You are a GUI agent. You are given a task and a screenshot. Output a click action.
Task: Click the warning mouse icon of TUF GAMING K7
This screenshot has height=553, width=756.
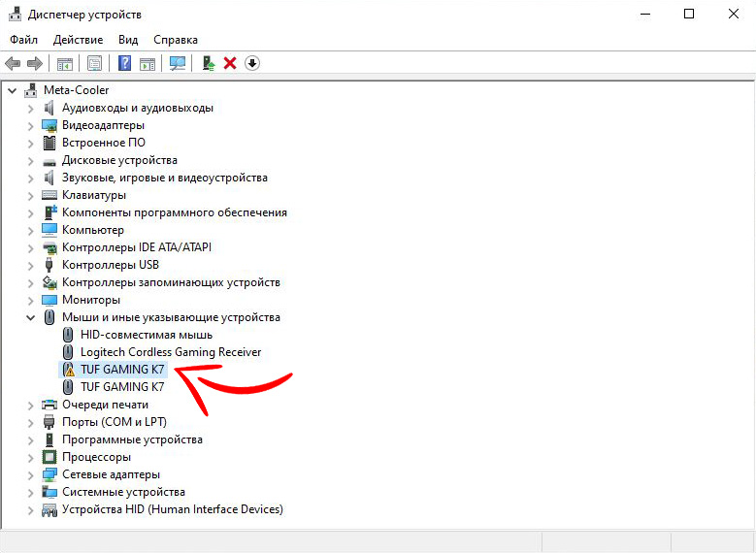point(69,370)
